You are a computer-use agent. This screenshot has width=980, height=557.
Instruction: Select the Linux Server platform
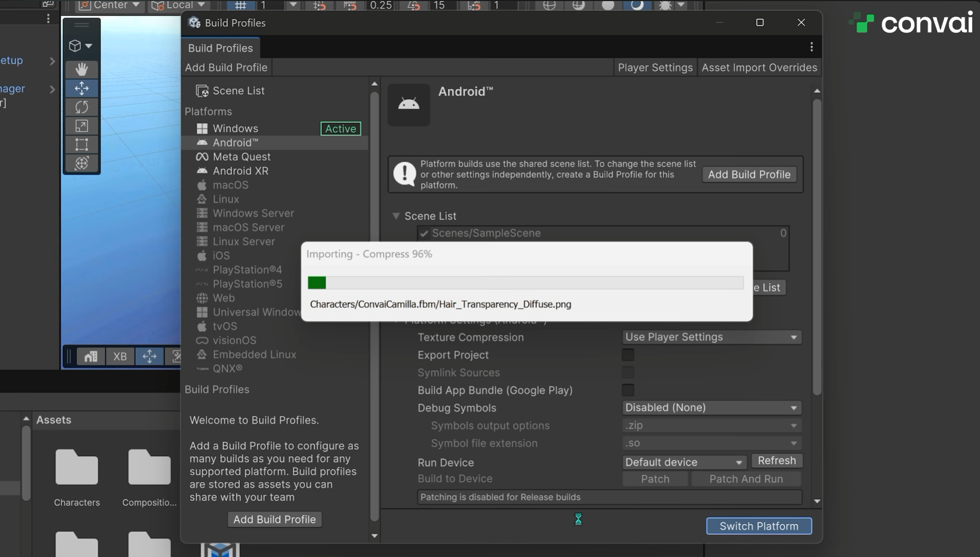(x=275, y=242)
